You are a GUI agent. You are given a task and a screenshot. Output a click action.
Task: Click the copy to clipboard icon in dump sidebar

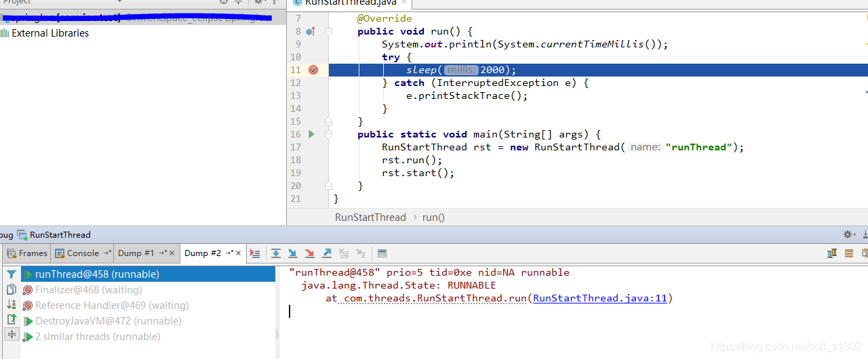coord(12,290)
